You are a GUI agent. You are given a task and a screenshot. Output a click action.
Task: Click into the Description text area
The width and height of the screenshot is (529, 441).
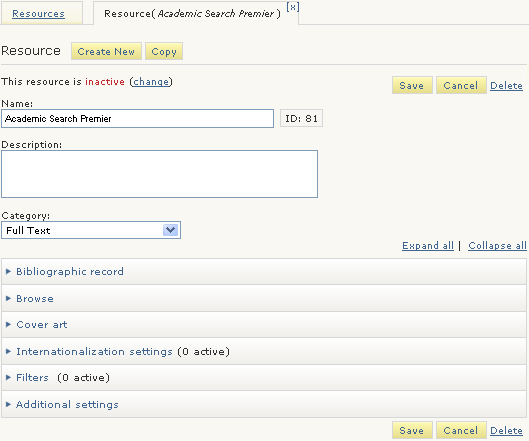point(160,174)
